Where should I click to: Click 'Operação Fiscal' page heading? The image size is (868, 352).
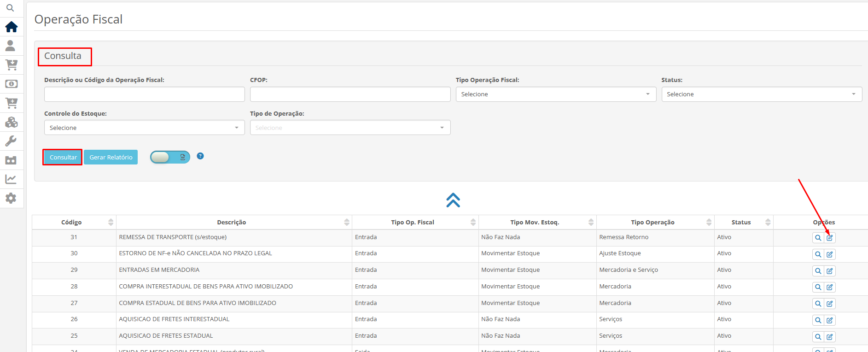(78, 19)
